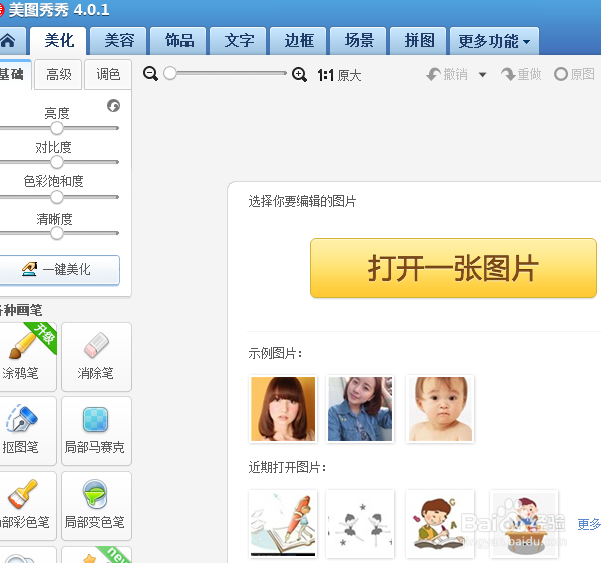This screenshot has width=601, height=563.
Task: Click the 撤销 undo button
Action: (447, 74)
